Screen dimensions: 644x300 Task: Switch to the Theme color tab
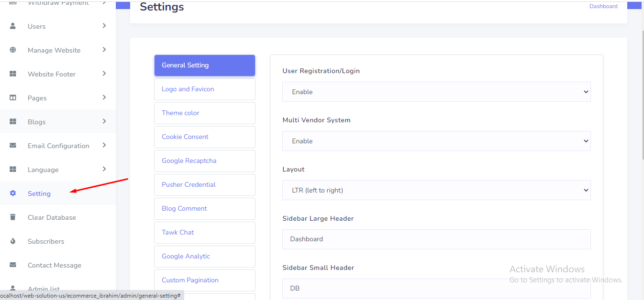[x=204, y=113]
